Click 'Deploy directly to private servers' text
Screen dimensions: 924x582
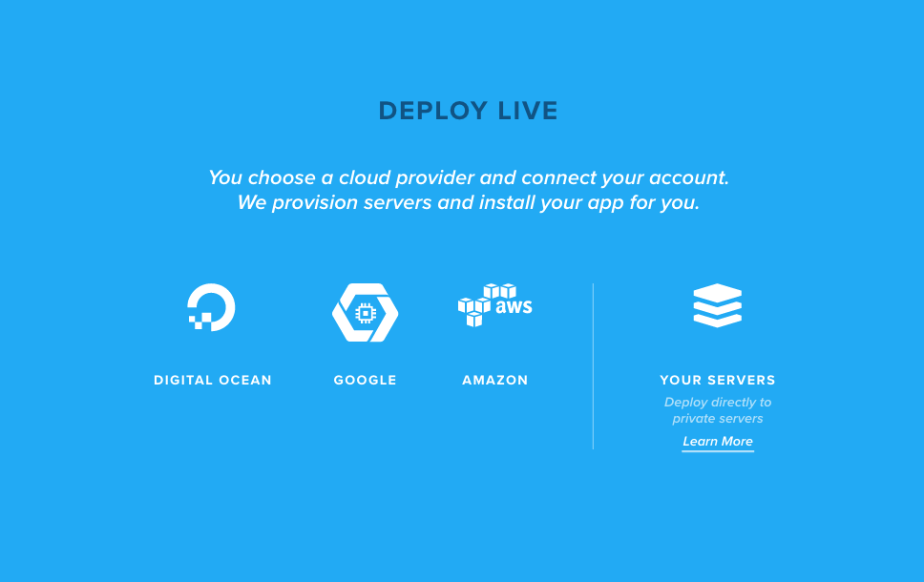[718, 410]
